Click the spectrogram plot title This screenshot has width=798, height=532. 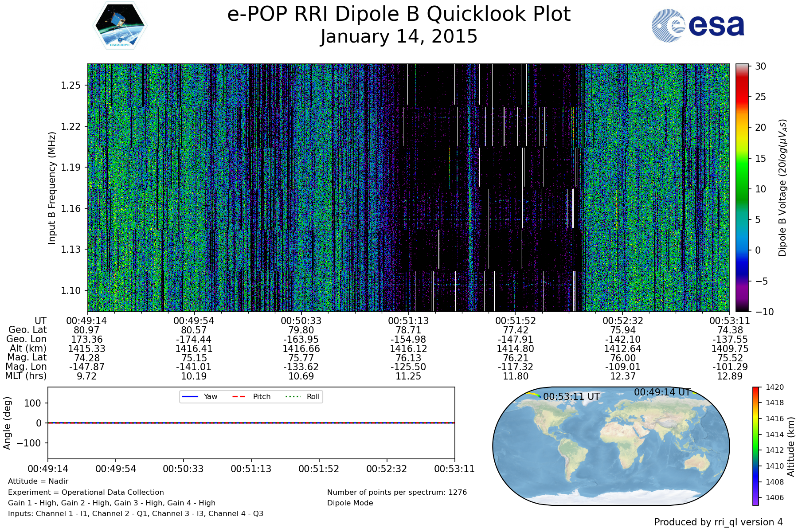(x=399, y=14)
